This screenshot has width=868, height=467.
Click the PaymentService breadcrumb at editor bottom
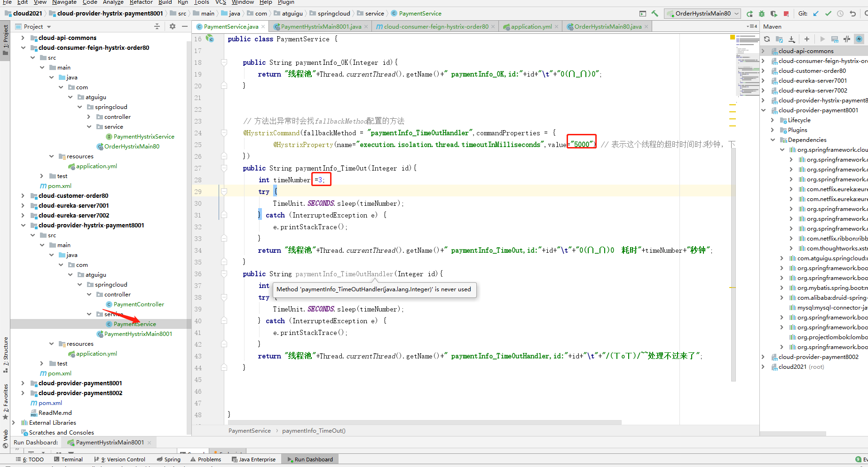[249, 431]
